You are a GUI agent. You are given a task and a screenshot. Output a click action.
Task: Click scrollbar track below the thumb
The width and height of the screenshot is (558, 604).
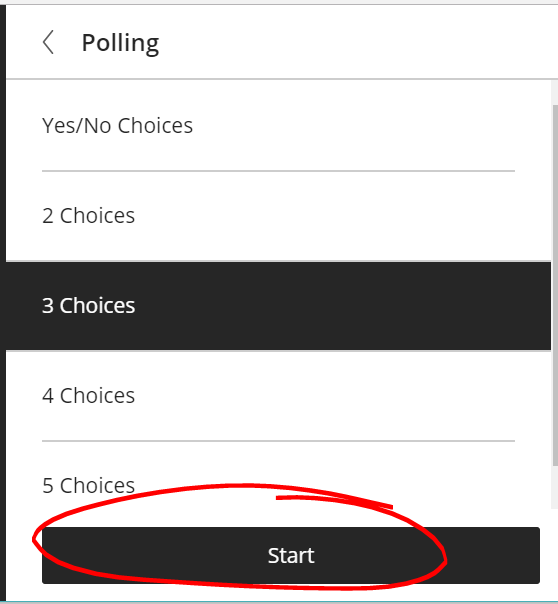click(x=555, y=487)
